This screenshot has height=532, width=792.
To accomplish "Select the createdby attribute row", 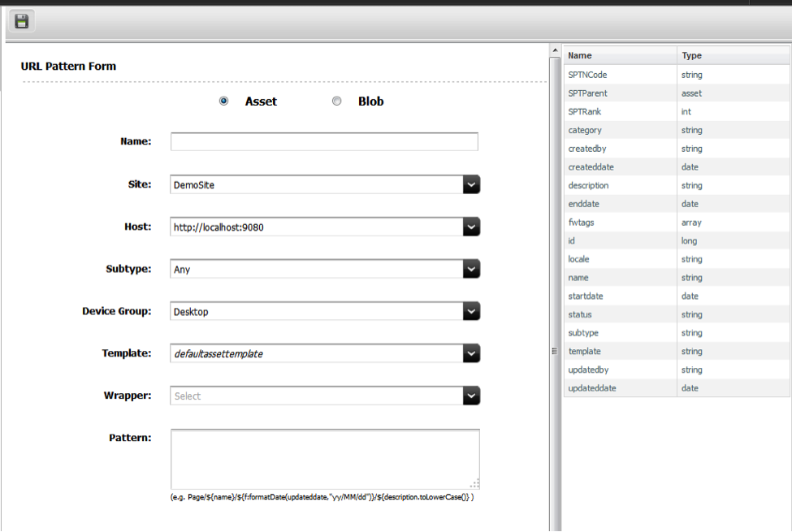I will coord(677,149).
